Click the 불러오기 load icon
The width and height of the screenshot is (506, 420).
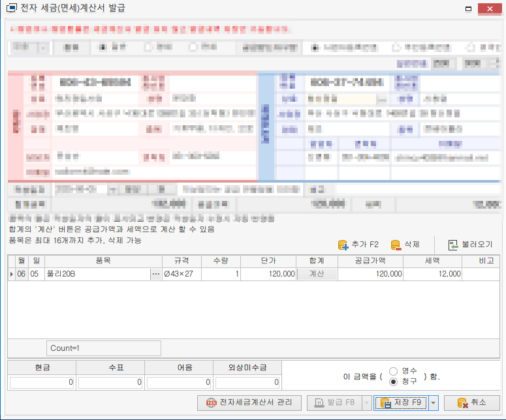[453, 245]
